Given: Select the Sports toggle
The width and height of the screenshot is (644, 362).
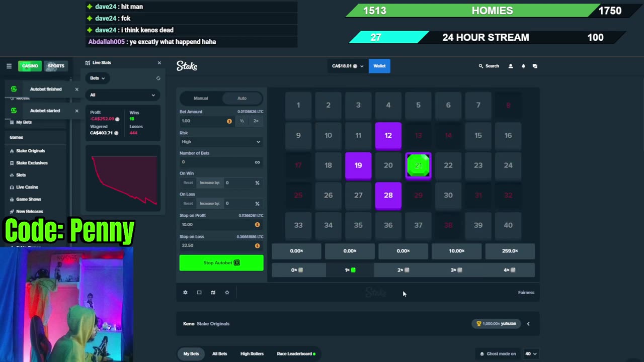Looking at the screenshot, I should (x=56, y=66).
